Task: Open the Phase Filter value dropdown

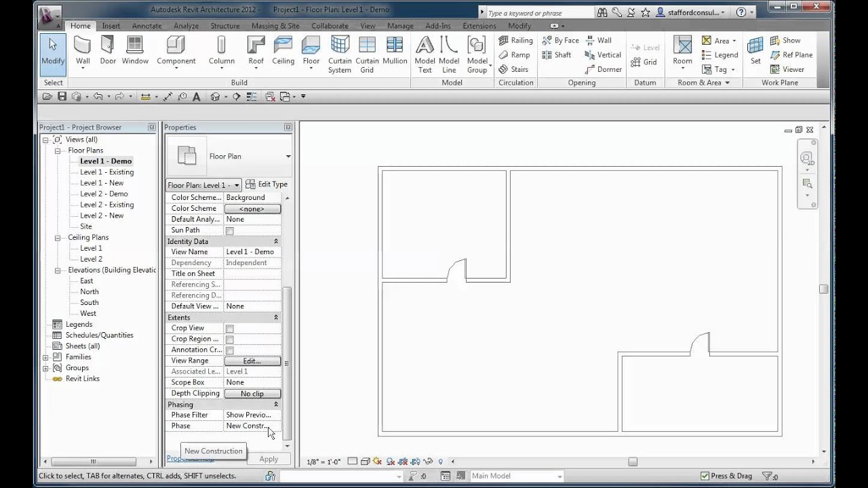Action: point(252,415)
